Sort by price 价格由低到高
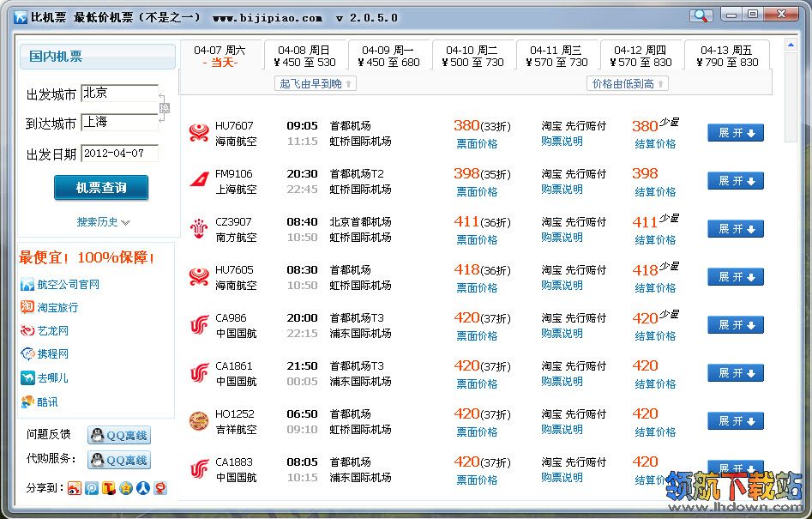This screenshot has width=812, height=519. point(628,84)
